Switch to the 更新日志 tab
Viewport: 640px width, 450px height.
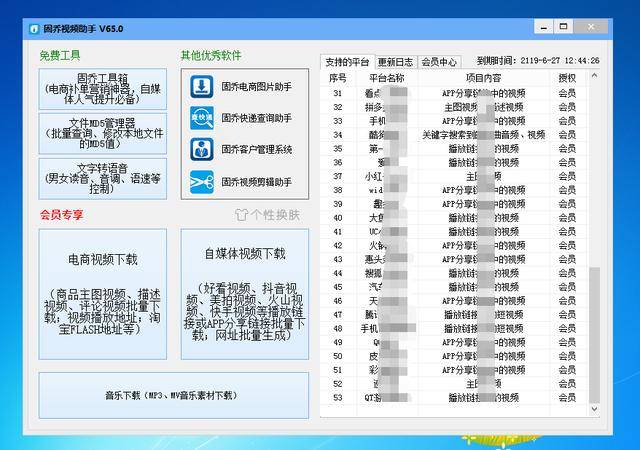tap(396, 61)
